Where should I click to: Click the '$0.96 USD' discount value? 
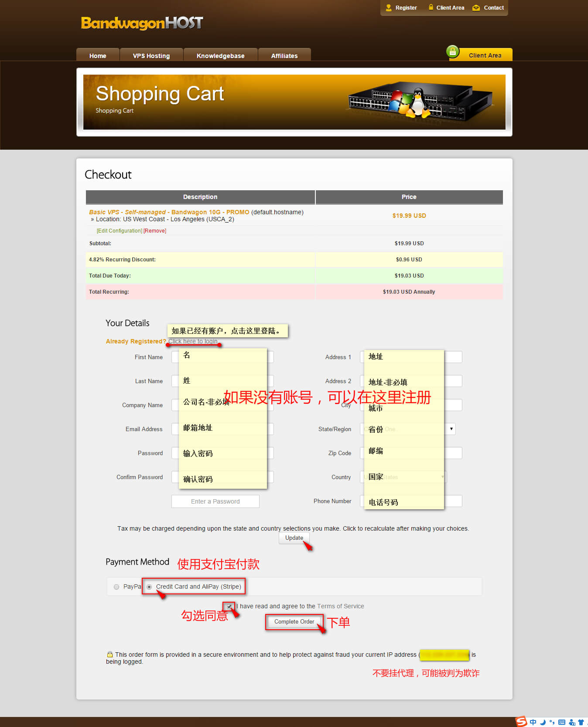pyautogui.click(x=409, y=259)
